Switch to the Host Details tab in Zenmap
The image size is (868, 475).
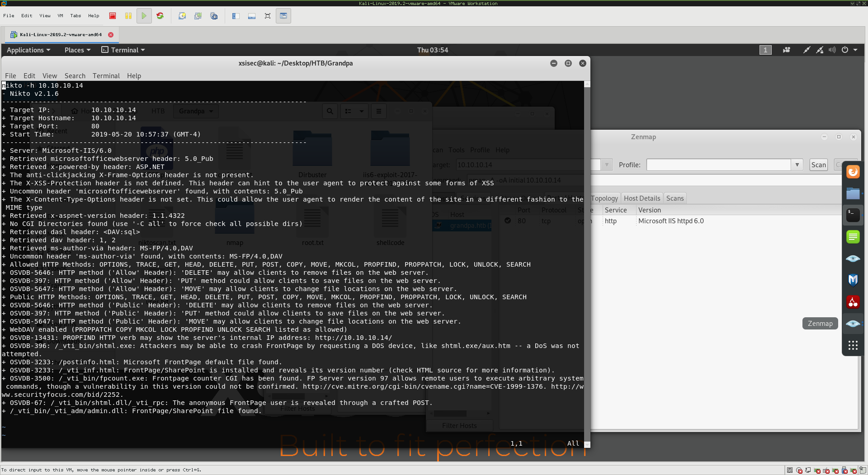tap(642, 198)
